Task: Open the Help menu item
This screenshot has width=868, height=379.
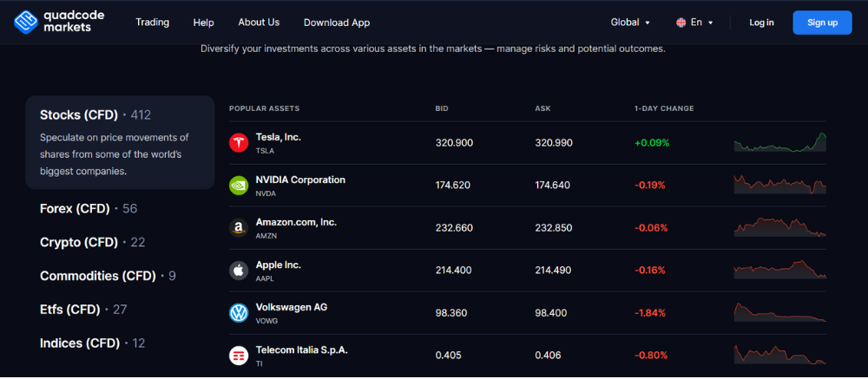Action: point(203,23)
